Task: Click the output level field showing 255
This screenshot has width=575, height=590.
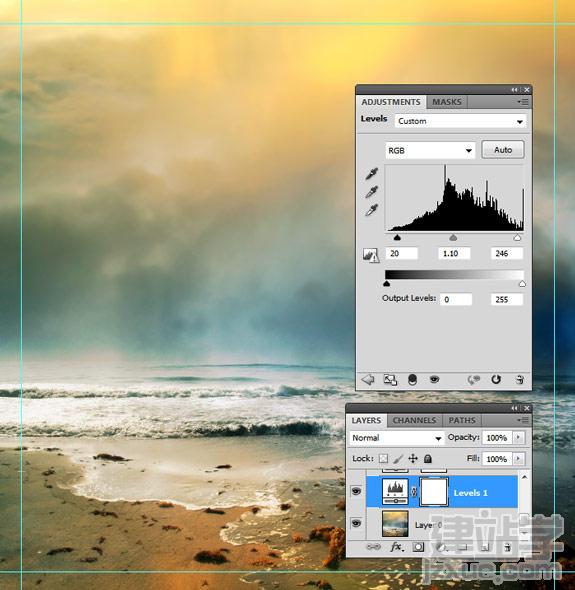Action: click(507, 300)
